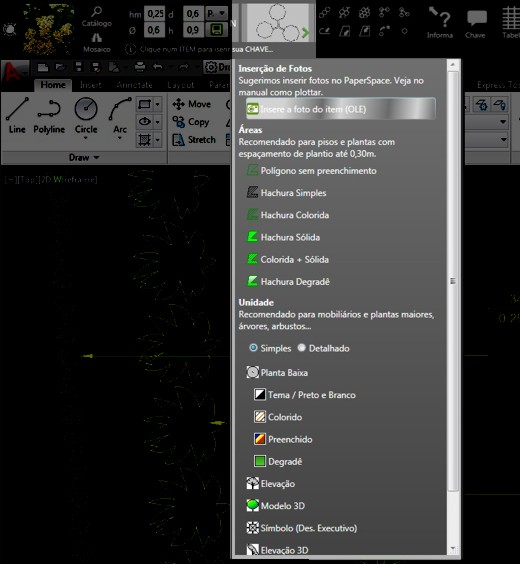Select the Circle tool

point(86,115)
